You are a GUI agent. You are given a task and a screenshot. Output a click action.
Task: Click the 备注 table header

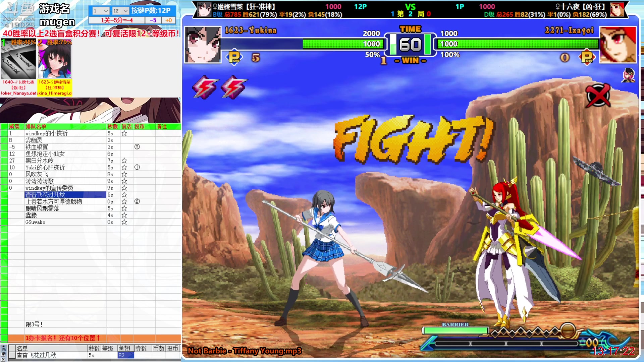(x=168, y=126)
